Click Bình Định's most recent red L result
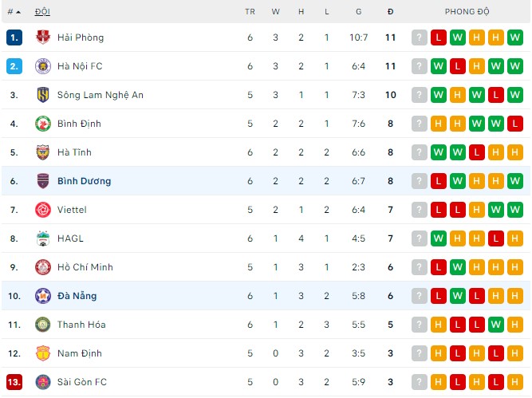This screenshot has height=398, width=532. coord(515,124)
